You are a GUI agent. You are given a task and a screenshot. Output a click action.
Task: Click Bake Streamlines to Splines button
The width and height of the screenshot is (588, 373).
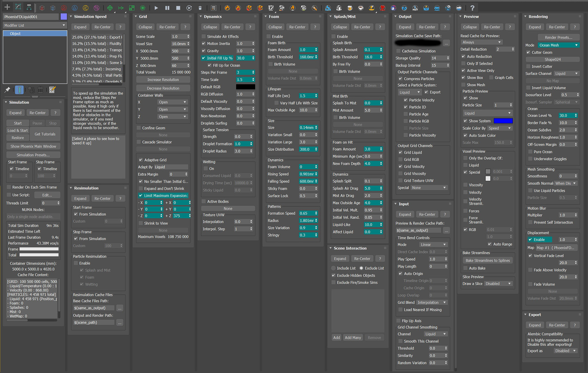tap(488, 260)
